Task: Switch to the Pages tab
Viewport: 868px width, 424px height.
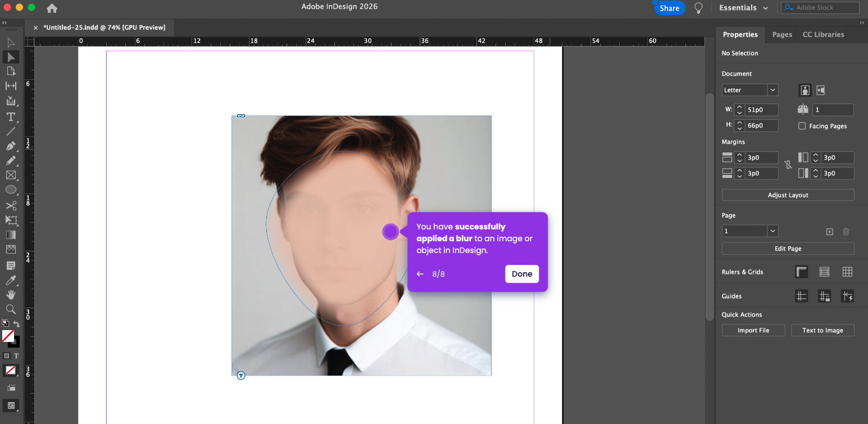Action: tap(781, 34)
